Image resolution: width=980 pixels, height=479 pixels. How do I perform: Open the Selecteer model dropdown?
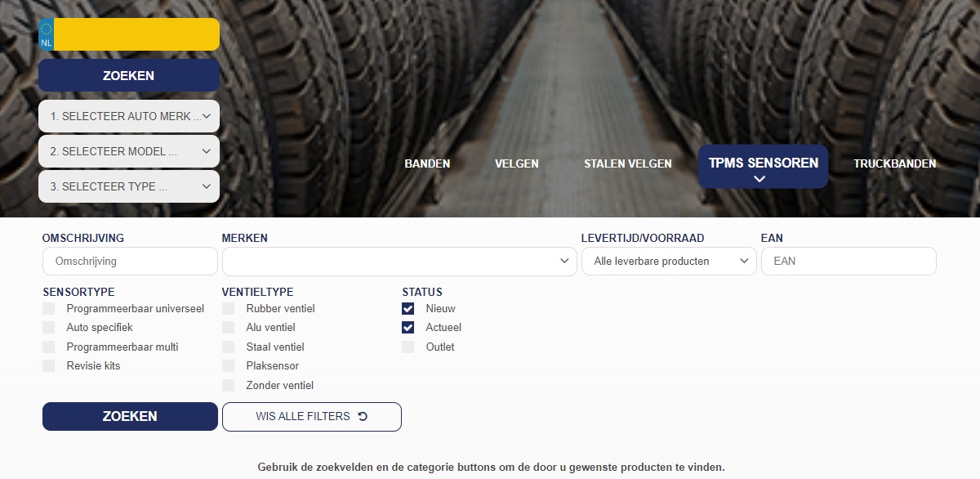(x=129, y=151)
